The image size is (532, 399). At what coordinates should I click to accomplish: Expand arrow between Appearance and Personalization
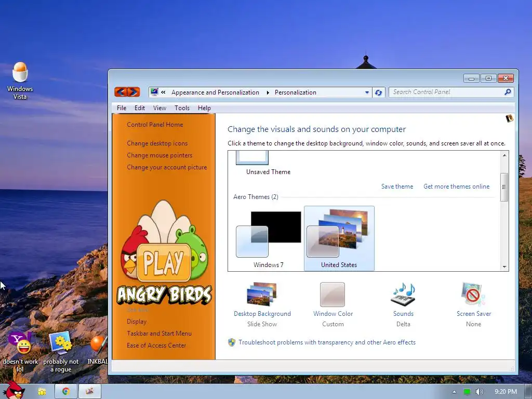pos(268,92)
